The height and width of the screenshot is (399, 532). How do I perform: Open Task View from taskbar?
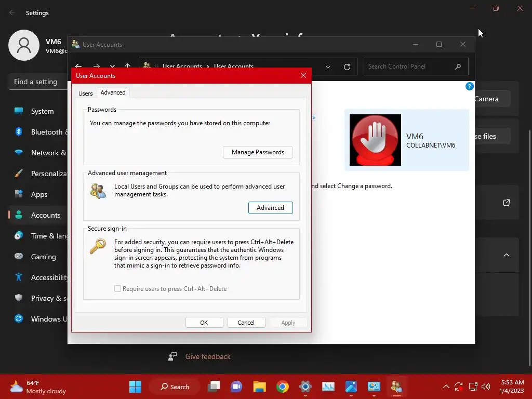click(214, 387)
